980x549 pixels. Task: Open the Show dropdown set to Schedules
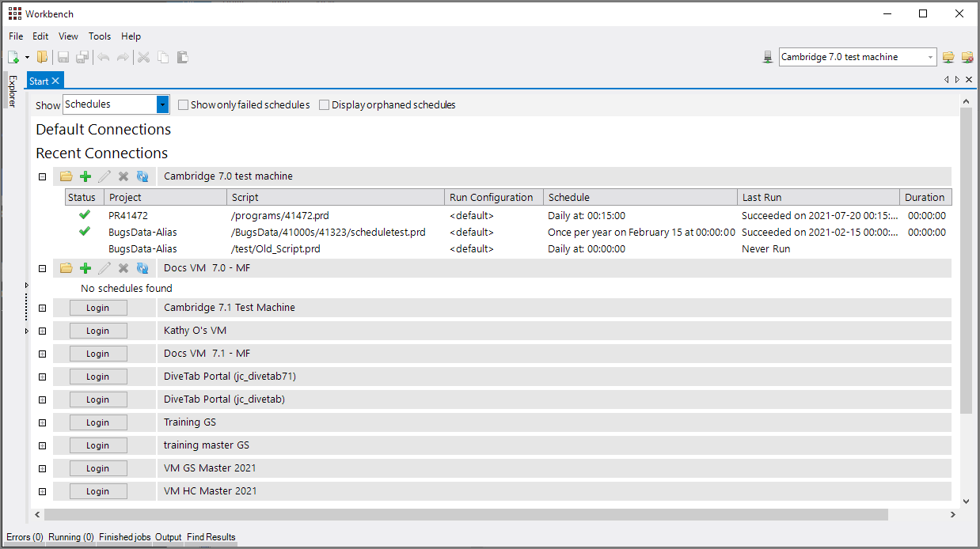(162, 104)
